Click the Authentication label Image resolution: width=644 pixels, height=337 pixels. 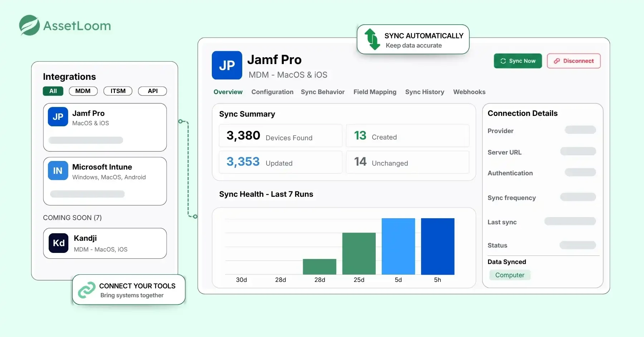click(510, 173)
